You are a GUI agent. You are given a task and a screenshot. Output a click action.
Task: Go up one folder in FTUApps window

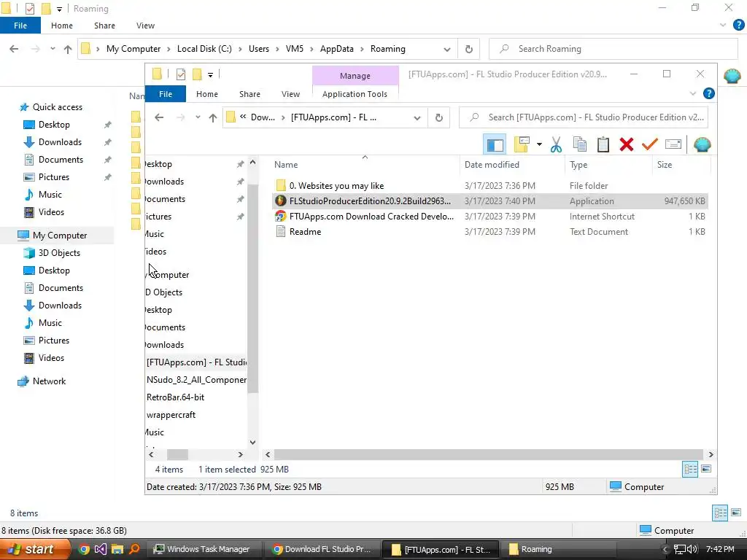point(213,117)
